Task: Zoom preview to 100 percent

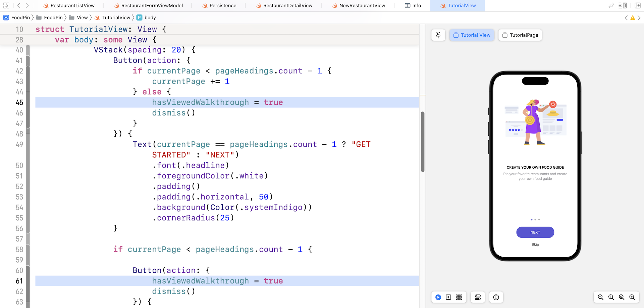Action: 611,297
